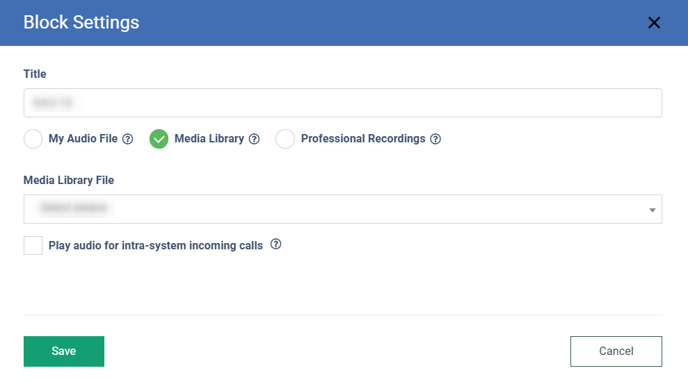Select the My Audio File radio button
688x382 pixels.
tap(33, 139)
